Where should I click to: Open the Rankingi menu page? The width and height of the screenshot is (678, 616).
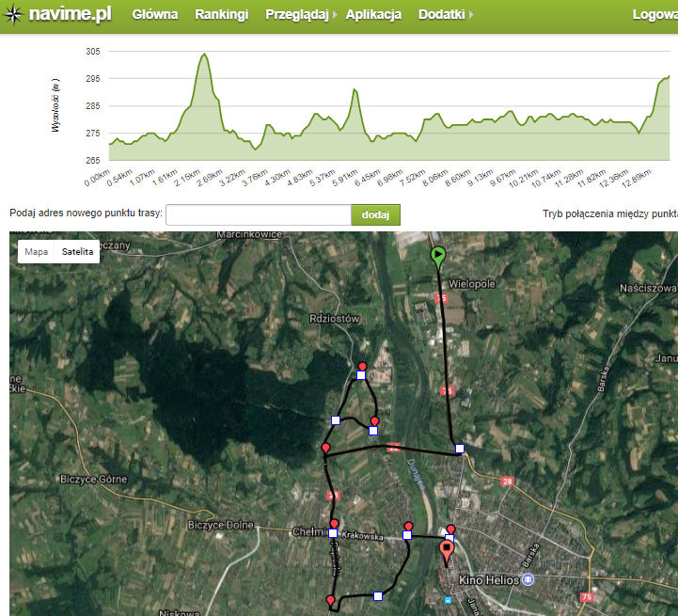click(x=221, y=15)
